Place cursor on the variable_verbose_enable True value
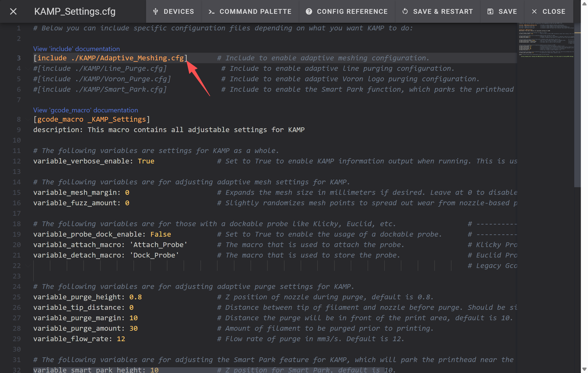The height and width of the screenshot is (373, 588). (x=146, y=161)
